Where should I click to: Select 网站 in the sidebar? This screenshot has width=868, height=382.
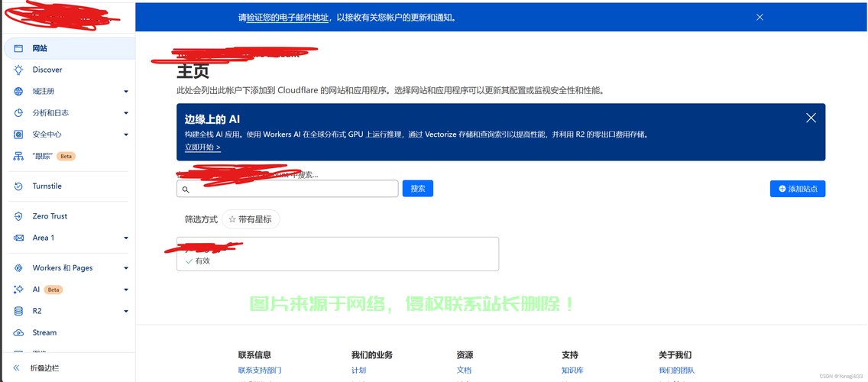click(x=70, y=48)
